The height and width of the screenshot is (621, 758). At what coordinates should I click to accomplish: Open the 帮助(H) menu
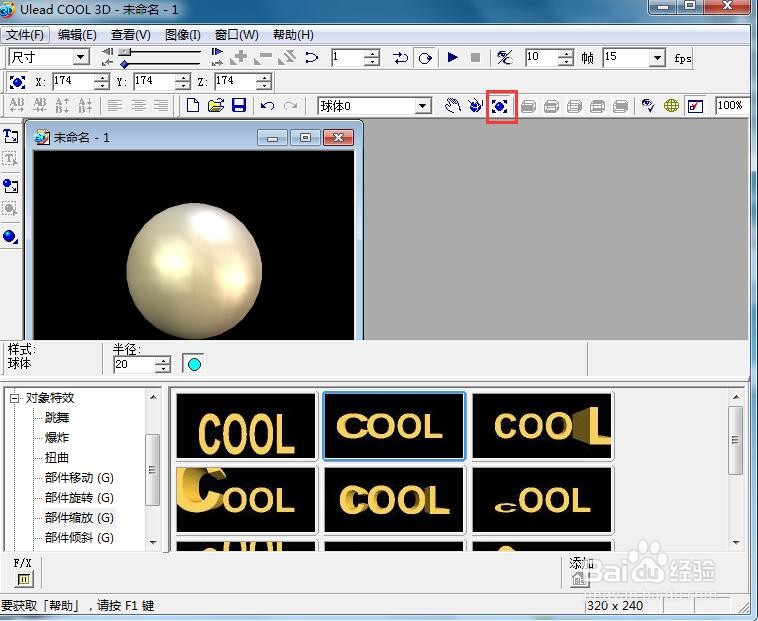click(x=293, y=35)
